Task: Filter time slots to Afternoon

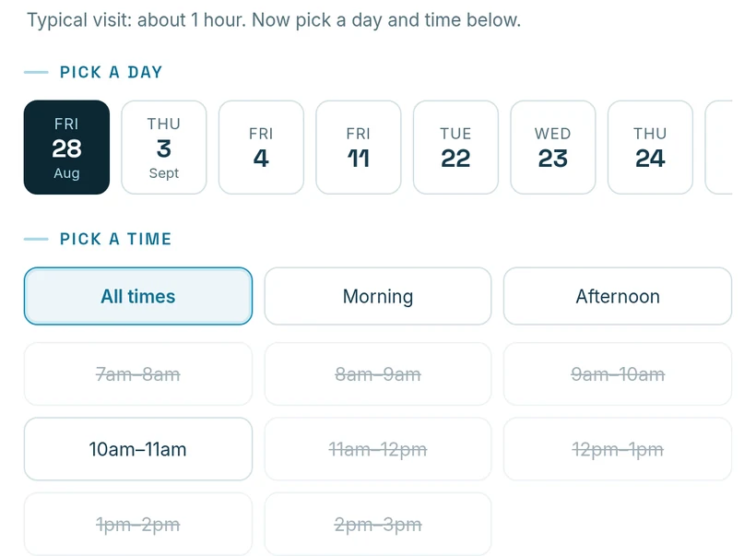Action: coord(618,296)
